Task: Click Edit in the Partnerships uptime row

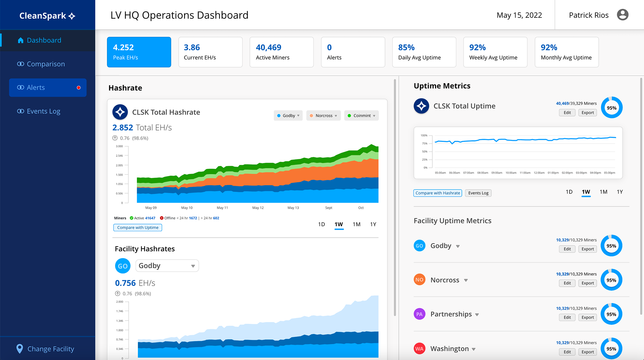Action: (x=567, y=317)
